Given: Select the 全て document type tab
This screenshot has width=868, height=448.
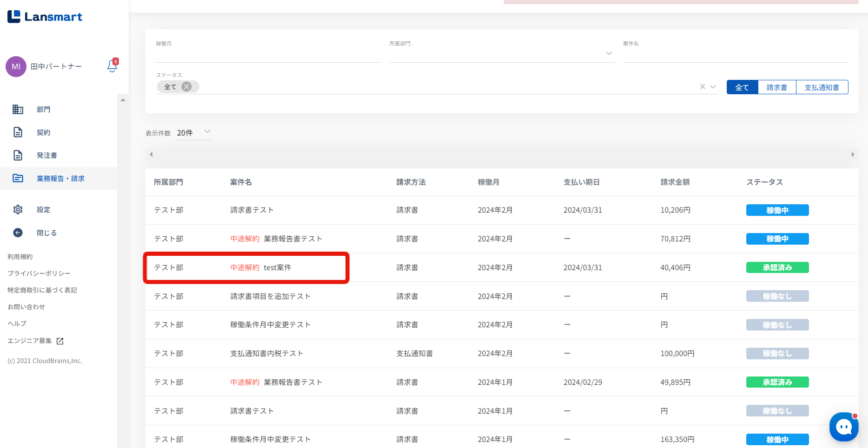Looking at the screenshot, I should [742, 87].
